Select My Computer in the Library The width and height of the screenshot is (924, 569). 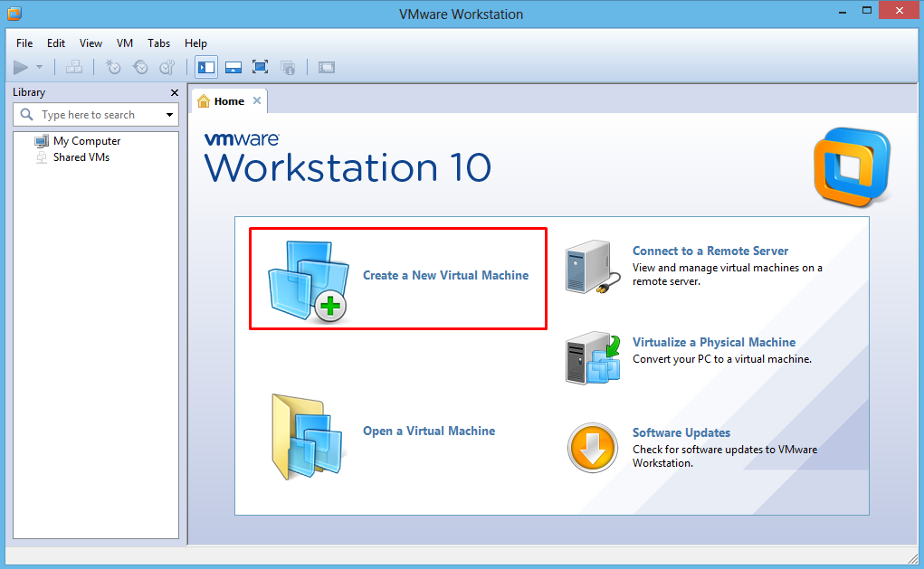click(87, 141)
